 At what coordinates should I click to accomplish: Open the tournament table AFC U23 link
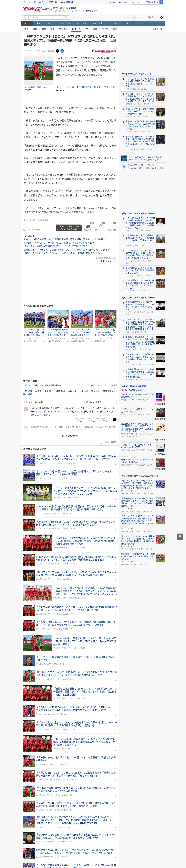pyautogui.click(x=85, y=89)
